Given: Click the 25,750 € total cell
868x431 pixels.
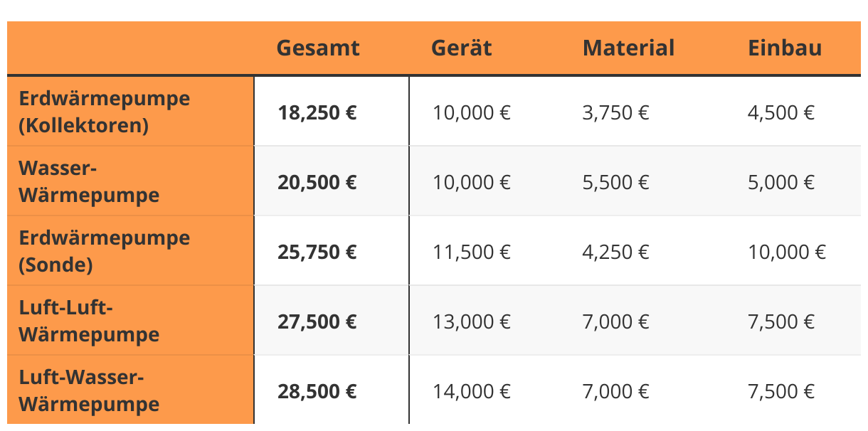Looking at the screenshot, I should pyautogui.click(x=317, y=252).
